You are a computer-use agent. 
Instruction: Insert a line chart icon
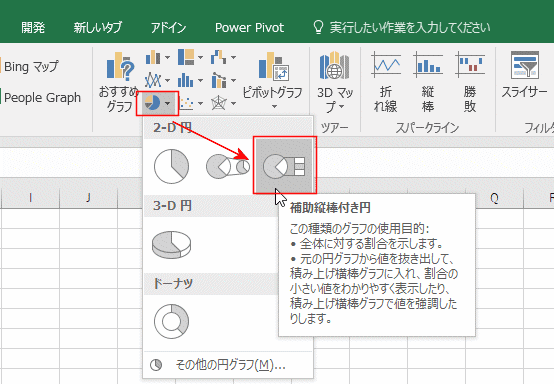153,81
